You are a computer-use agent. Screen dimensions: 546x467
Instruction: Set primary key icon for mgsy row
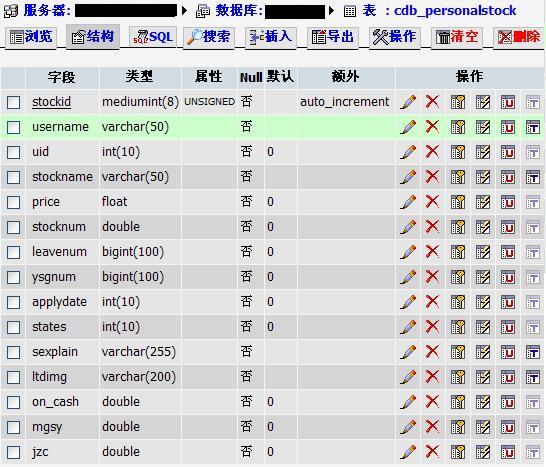click(x=458, y=427)
